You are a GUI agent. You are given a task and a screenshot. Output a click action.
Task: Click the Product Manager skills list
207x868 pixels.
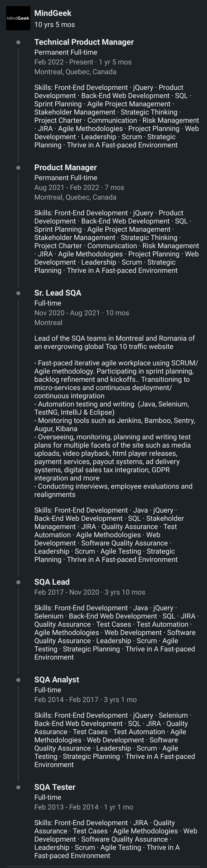[x=117, y=242]
